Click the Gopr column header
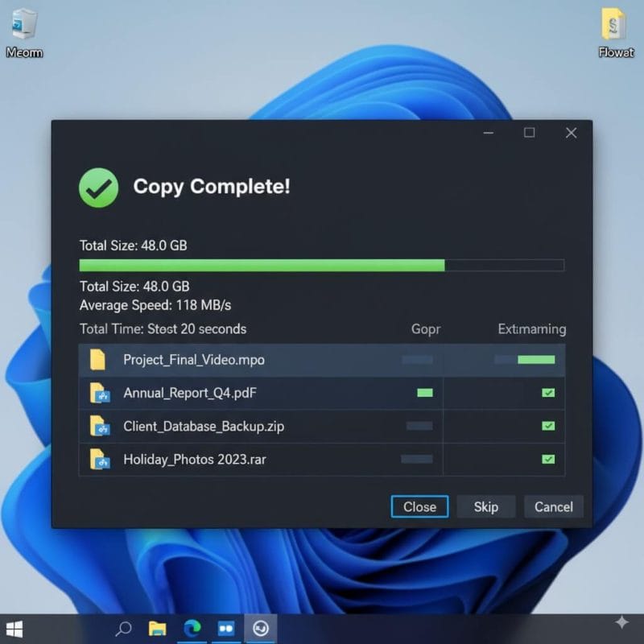Image resolution: width=644 pixels, height=644 pixels. [x=426, y=329]
